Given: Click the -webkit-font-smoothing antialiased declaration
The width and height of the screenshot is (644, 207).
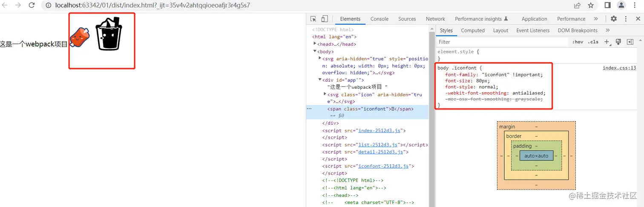Looking at the screenshot, I should coord(495,93).
